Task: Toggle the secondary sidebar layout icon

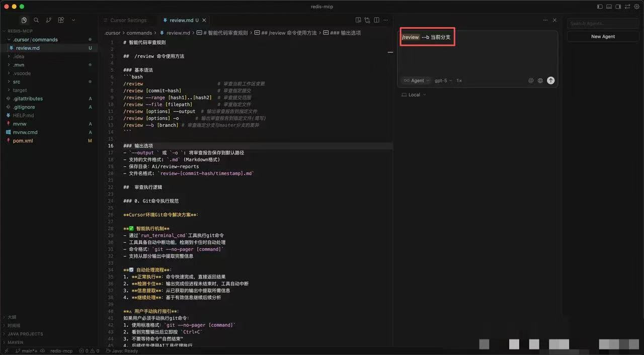Action: point(618,7)
